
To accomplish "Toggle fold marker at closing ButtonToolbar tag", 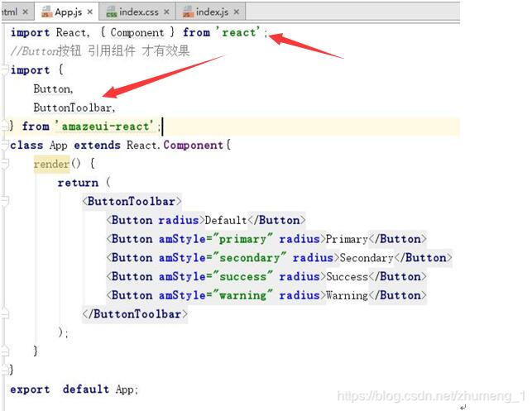I will (x=4, y=313).
